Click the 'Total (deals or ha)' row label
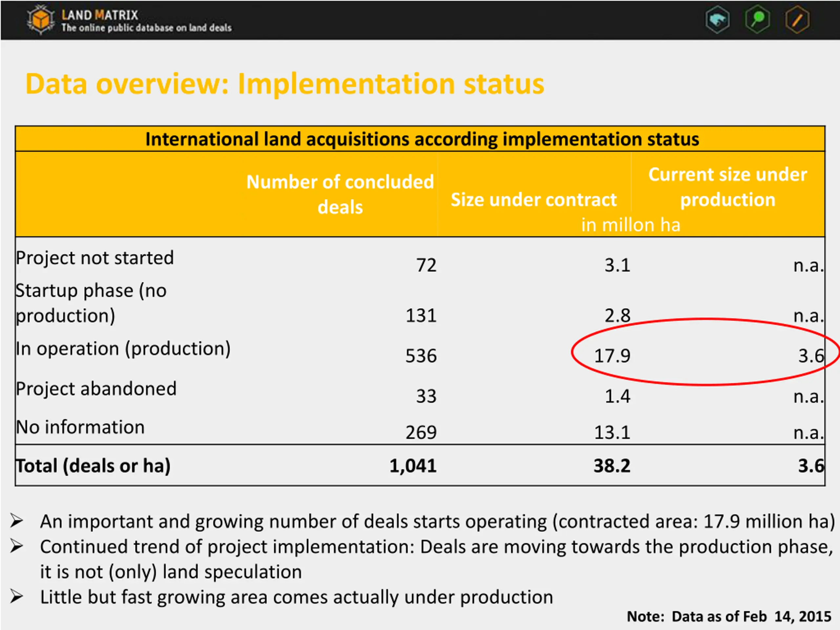This screenshot has width=840, height=630. click(94, 466)
